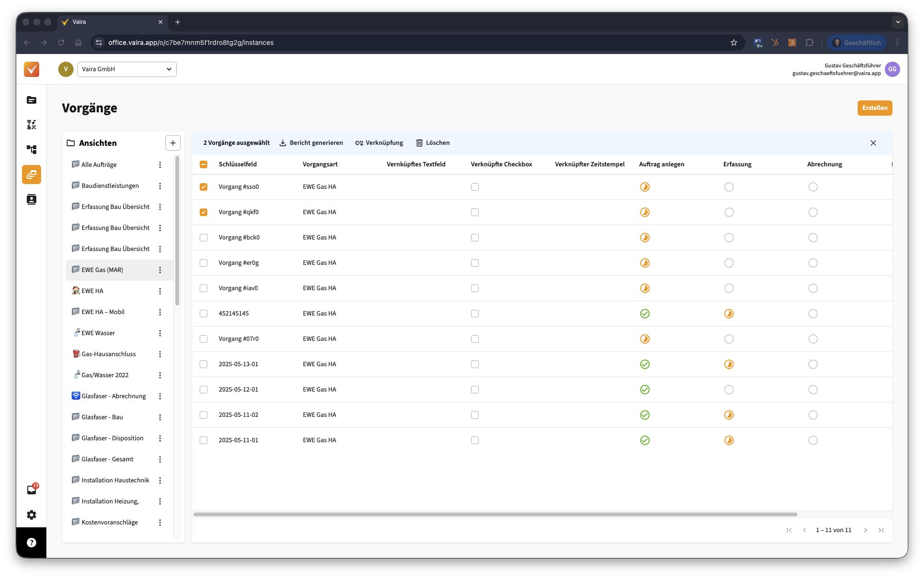Viewport: 924px width, 578px height.
Task: Bookmark the page with the star icon
Action: [x=734, y=43]
